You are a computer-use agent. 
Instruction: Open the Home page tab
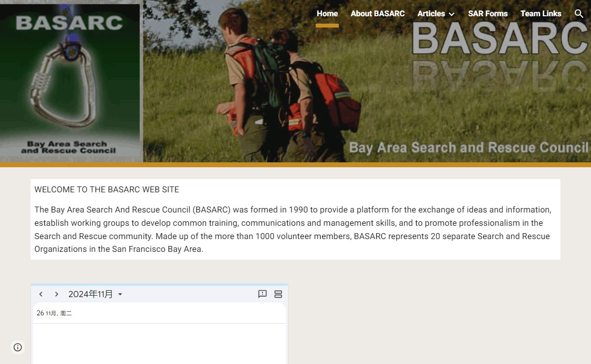pyautogui.click(x=327, y=14)
